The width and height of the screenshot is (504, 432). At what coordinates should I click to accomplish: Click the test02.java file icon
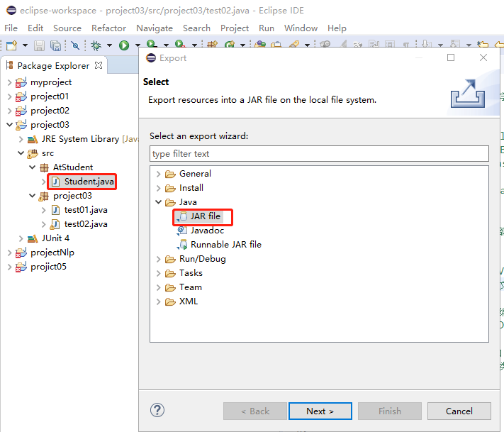click(x=55, y=224)
